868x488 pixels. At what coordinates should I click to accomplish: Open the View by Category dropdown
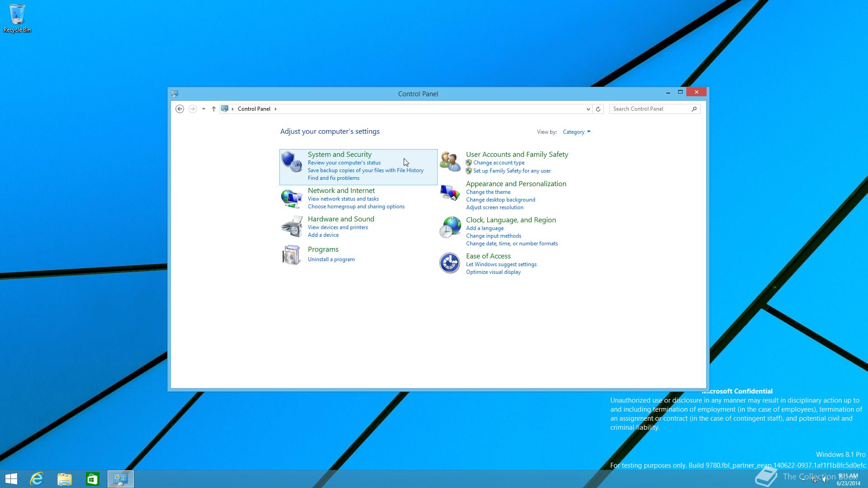[576, 132]
